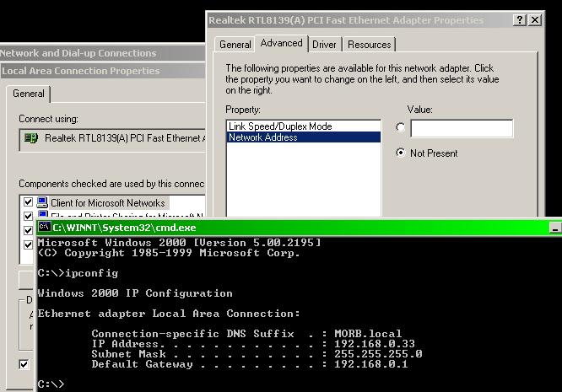The height and width of the screenshot is (392, 562).
Task: Choose the Not Present radio button
Action: pos(400,153)
